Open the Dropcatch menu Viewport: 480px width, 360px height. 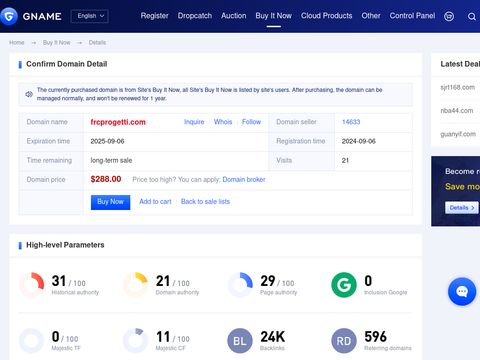(x=195, y=16)
